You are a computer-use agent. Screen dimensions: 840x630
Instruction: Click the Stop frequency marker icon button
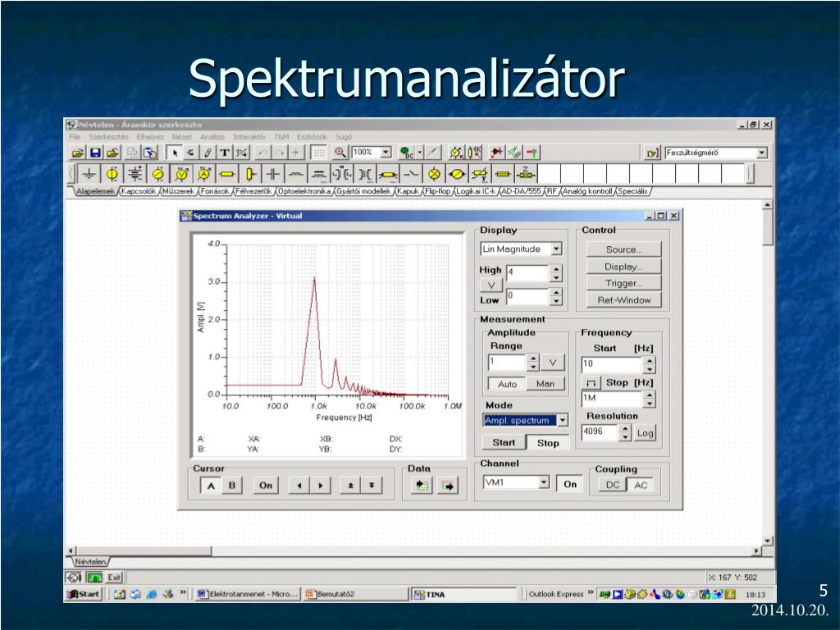pos(591,382)
